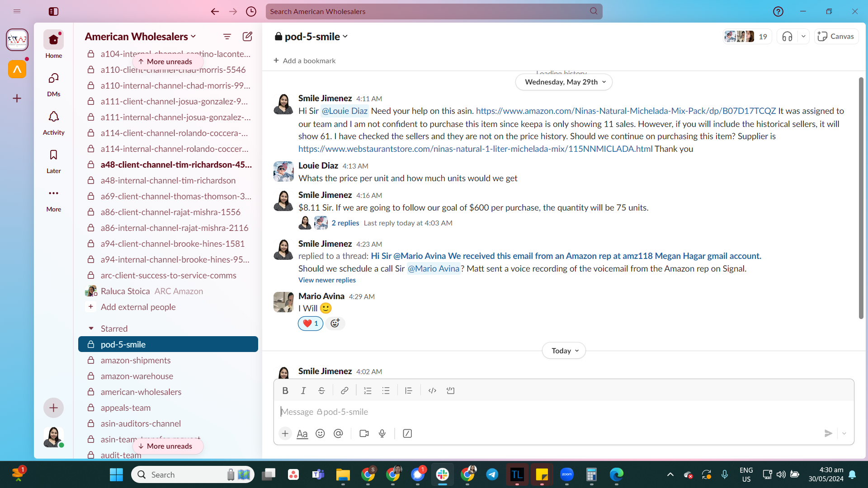Screen dimensions: 868x488
Task: Open the attach plus menu in composer
Action: click(x=285, y=434)
